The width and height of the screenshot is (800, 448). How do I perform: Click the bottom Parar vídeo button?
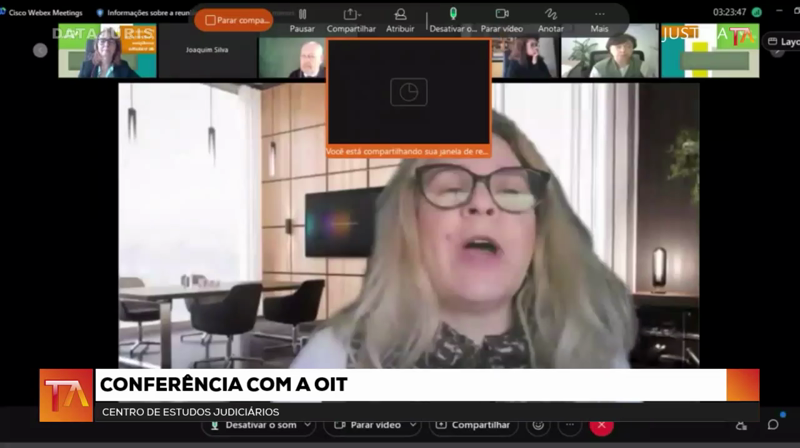[369, 425]
